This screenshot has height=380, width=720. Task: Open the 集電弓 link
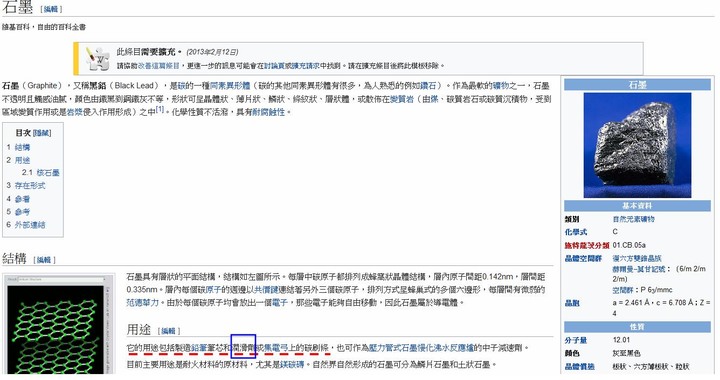pos(276,348)
